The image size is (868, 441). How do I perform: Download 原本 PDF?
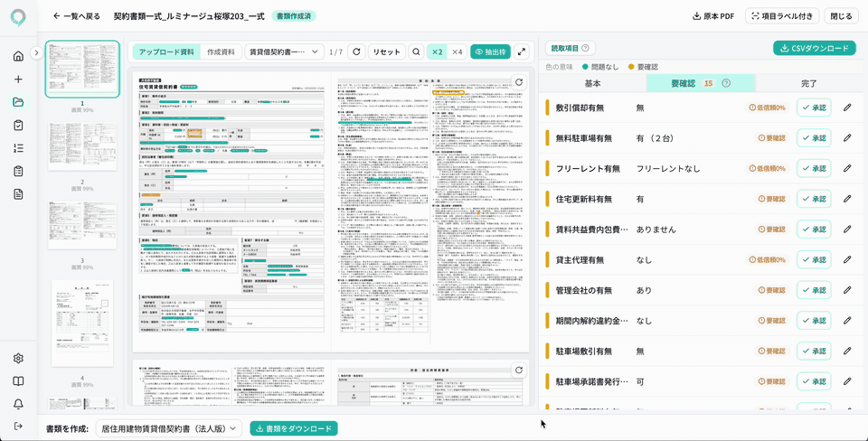click(713, 16)
